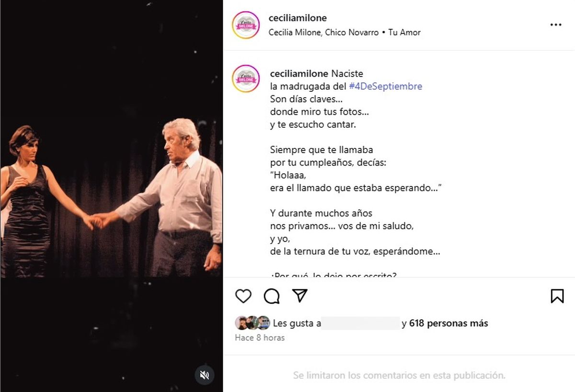Screen dimensions: 575x392
Task: Open comments with the speech bubble icon
Action: tap(272, 296)
